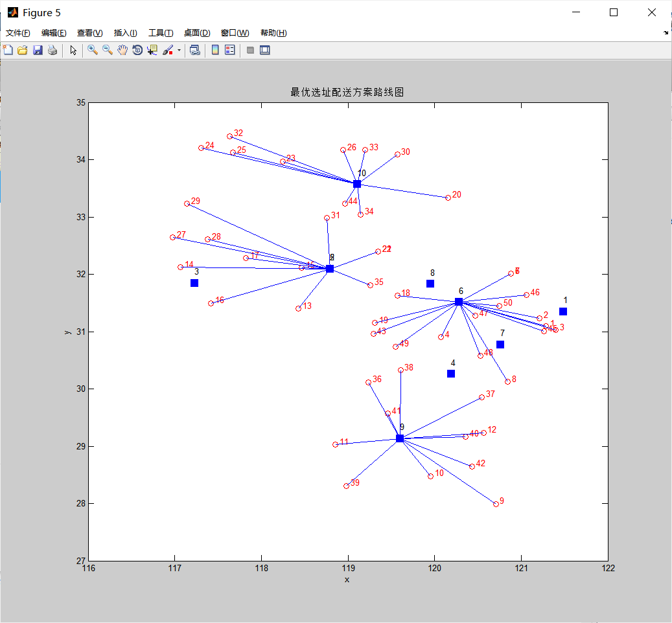Click the Hide Plot Tools icon
The height and width of the screenshot is (623, 672).
pyautogui.click(x=250, y=50)
